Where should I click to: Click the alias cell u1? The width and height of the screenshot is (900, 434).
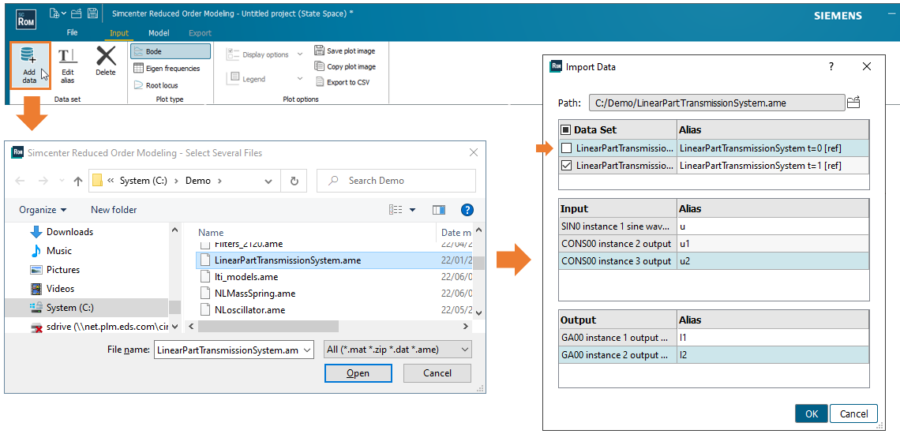point(773,244)
